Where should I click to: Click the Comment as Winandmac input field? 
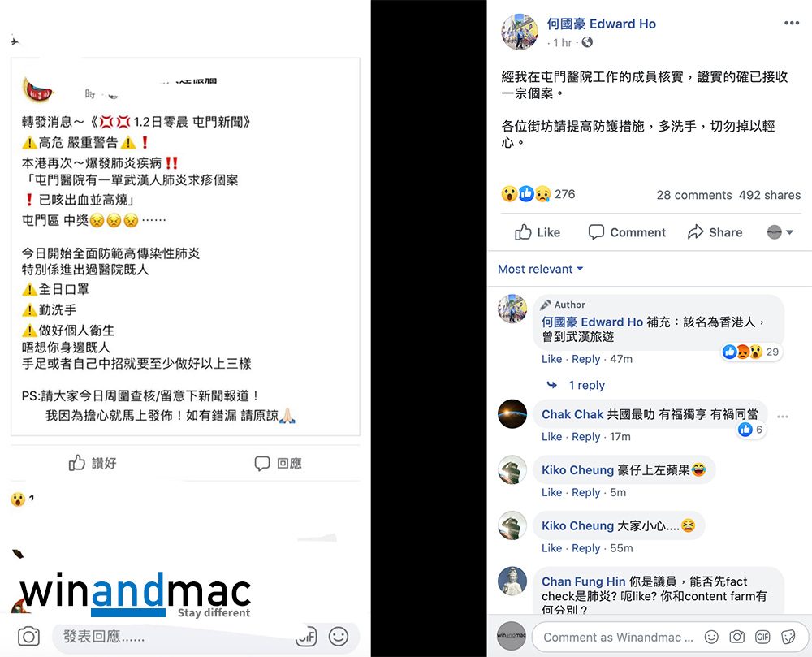coord(617,638)
